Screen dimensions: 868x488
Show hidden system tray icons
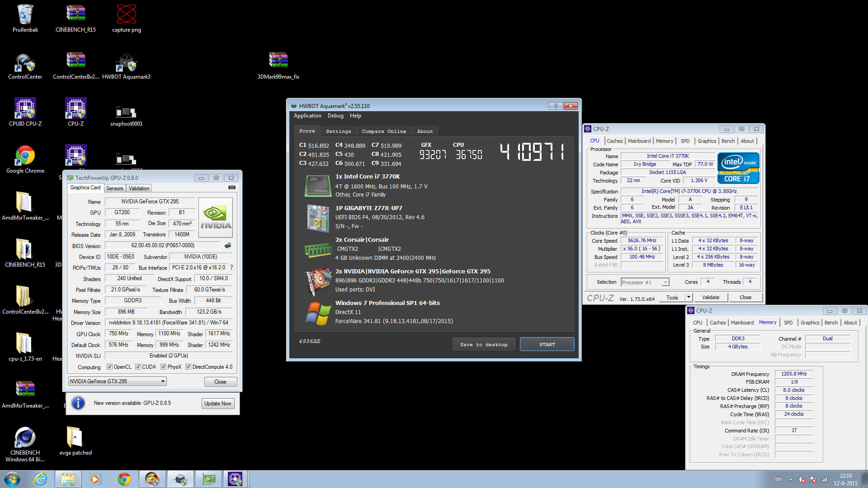[791, 480]
